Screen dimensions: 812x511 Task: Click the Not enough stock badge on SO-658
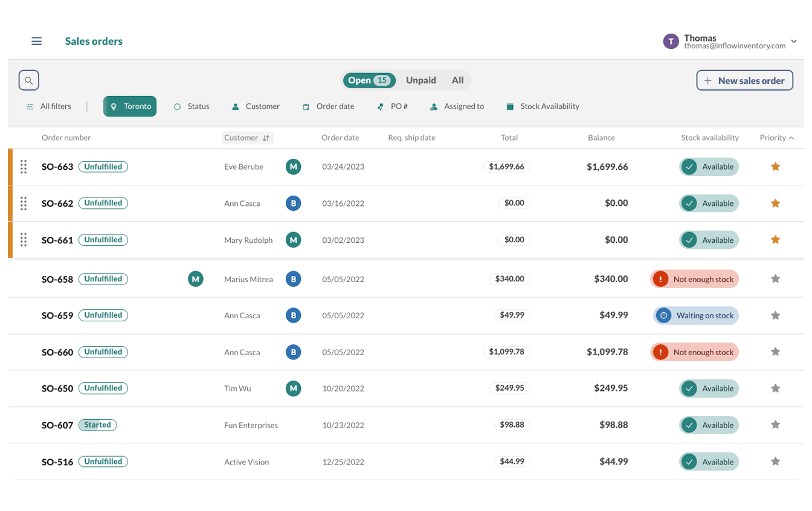695,279
